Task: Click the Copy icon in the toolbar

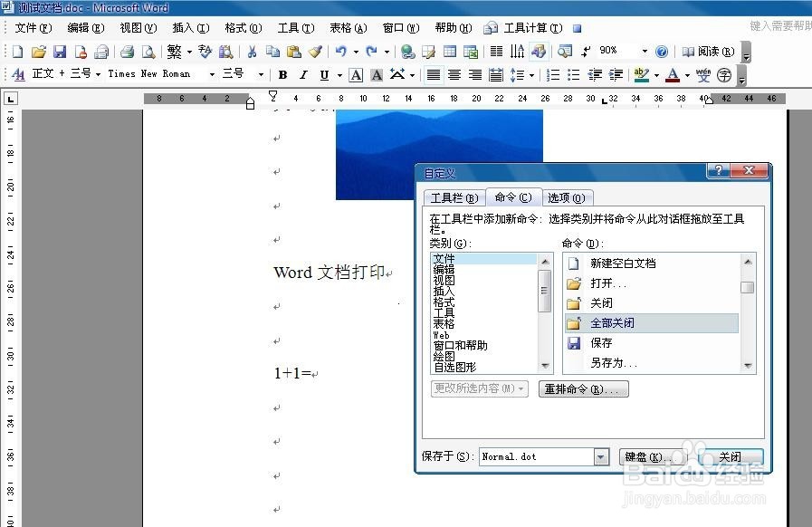Action: coord(272,52)
